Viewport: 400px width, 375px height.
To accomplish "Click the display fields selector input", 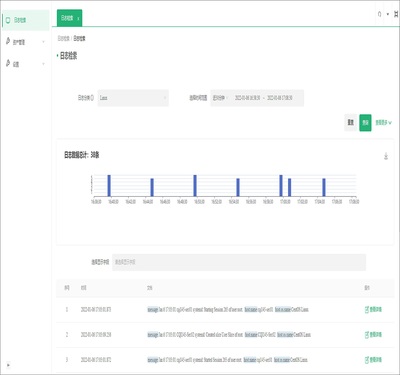I will [239, 262].
